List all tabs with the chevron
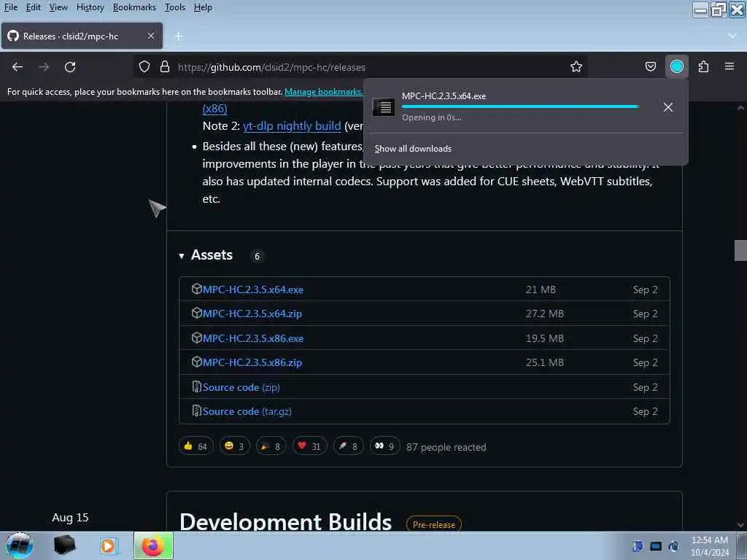Screen dimensions: 747x560 click(x=732, y=36)
